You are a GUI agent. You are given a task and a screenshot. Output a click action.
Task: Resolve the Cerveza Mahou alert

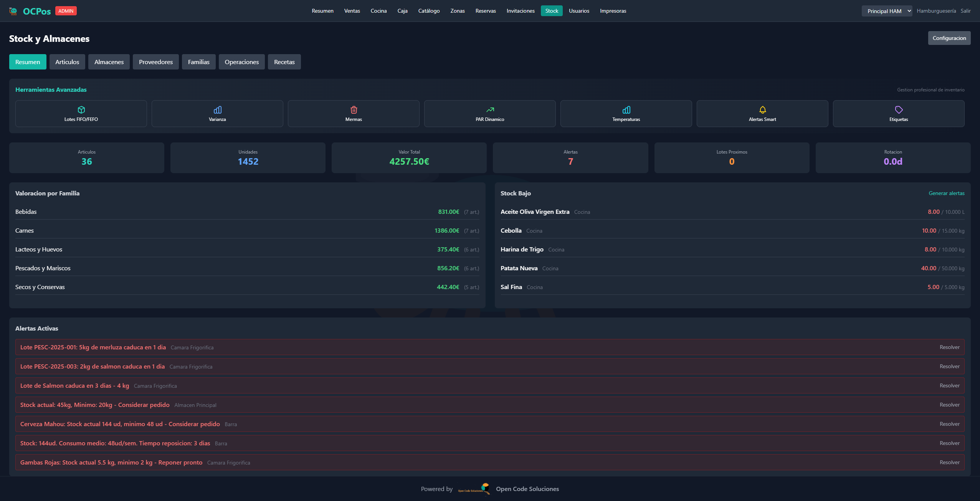(950, 424)
